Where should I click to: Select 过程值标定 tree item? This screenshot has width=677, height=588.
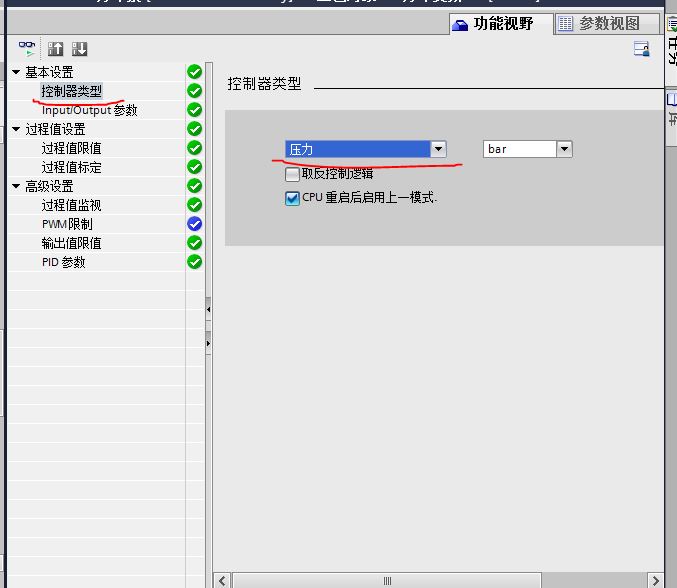[x=72, y=167]
